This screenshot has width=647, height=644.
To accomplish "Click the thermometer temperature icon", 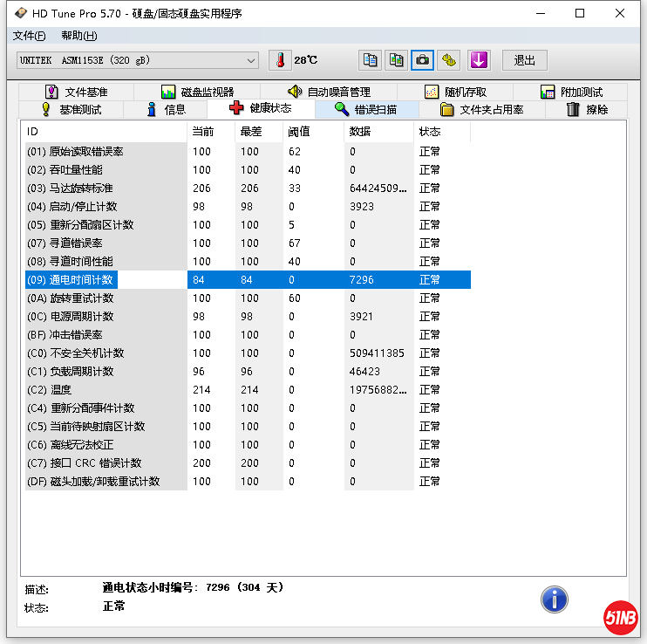I will (x=281, y=60).
